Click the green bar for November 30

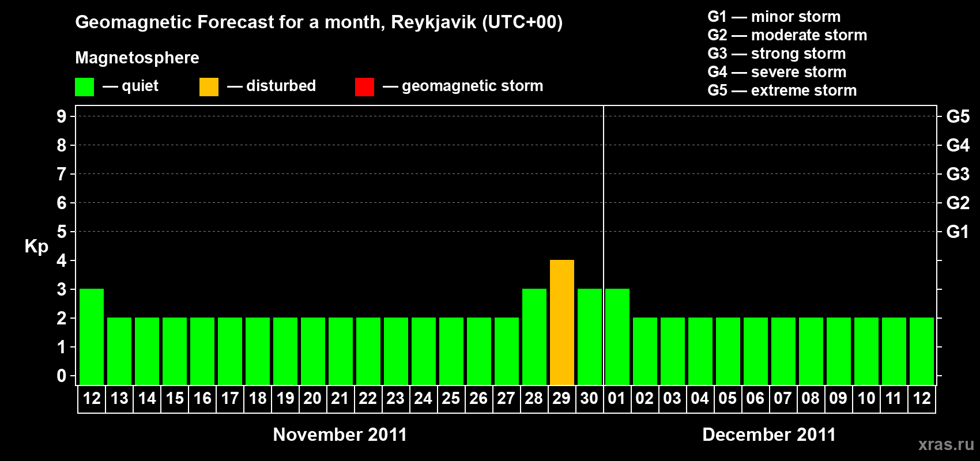(590, 337)
